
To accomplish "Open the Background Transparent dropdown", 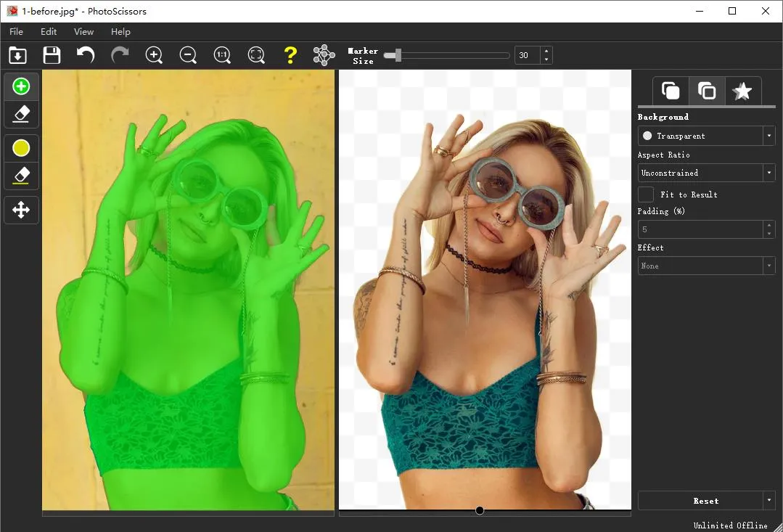I will pos(706,136).
